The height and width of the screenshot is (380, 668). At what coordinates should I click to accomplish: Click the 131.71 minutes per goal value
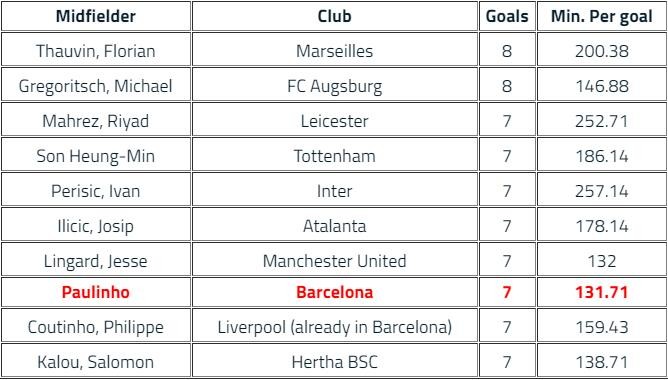click(x=602, y=292)
